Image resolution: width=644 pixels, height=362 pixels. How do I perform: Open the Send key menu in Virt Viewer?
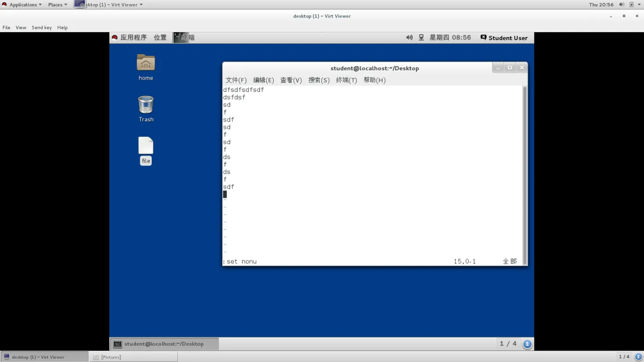41,28
